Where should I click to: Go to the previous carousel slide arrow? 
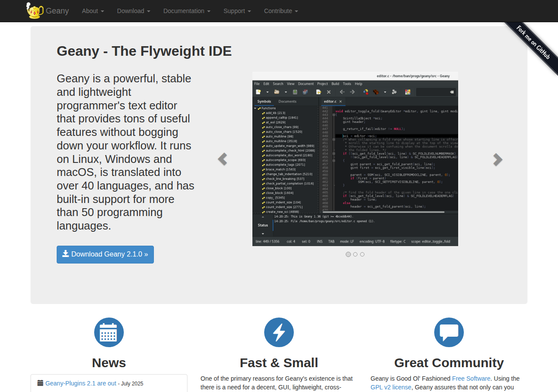click(x=222, y=159)
